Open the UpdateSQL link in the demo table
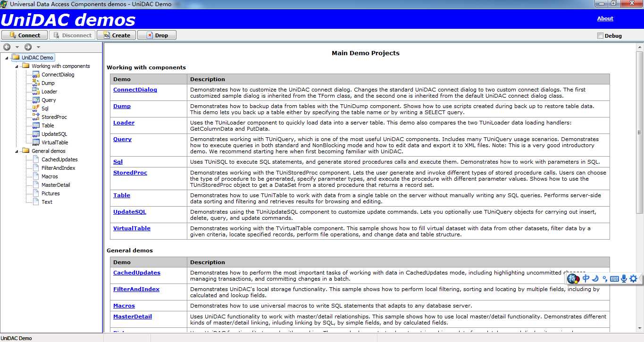This screenshot has width=644, height=342. (x=130, y=212)
